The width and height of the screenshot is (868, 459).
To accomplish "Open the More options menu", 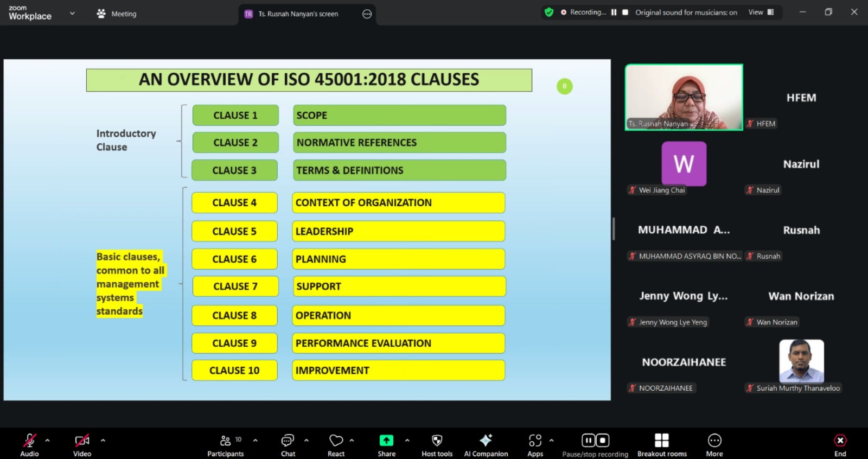I will 714,445.
